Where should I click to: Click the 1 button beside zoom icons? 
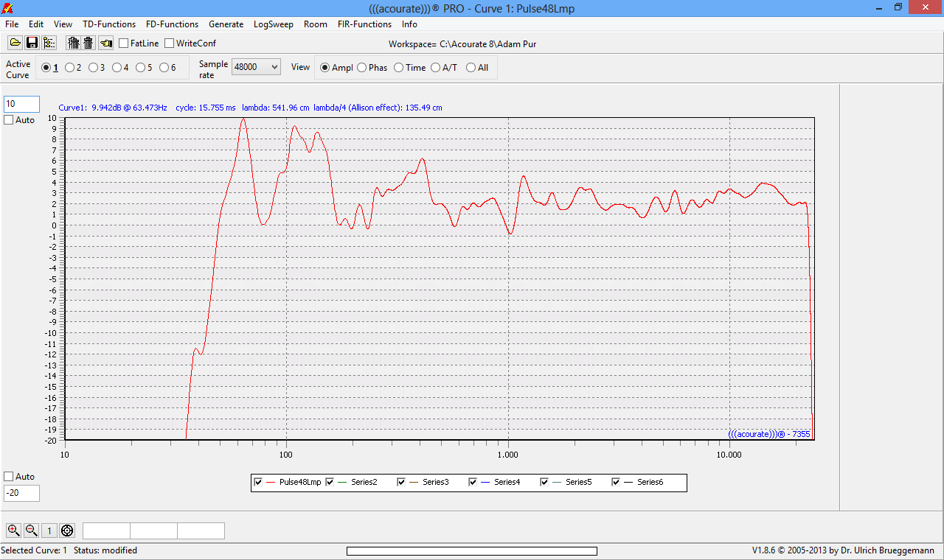point(49,531)
